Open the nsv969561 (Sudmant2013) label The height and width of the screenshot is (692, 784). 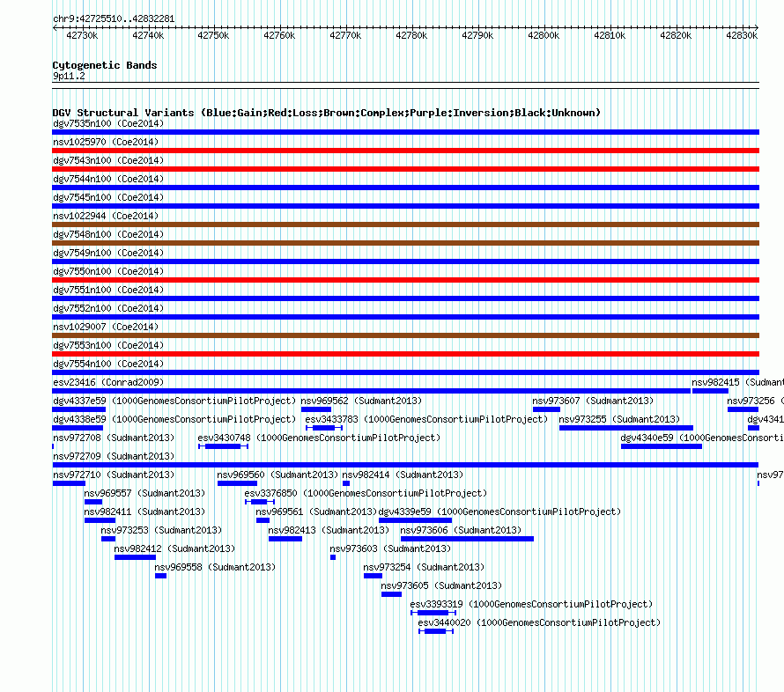316,512
